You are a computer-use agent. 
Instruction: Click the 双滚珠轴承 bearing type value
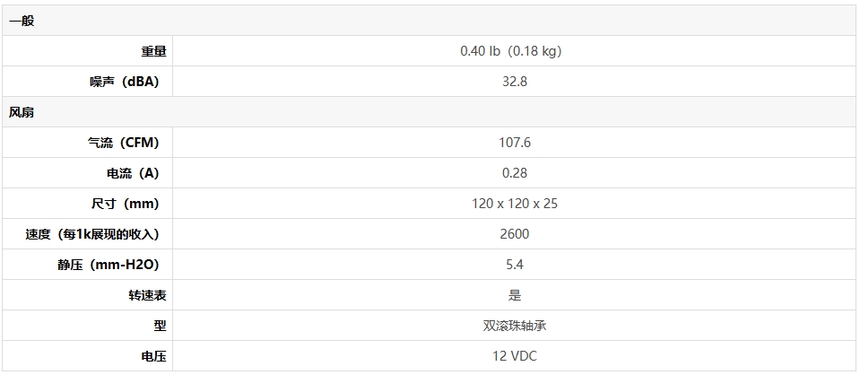pyautogui.click(x=514, y=326)
